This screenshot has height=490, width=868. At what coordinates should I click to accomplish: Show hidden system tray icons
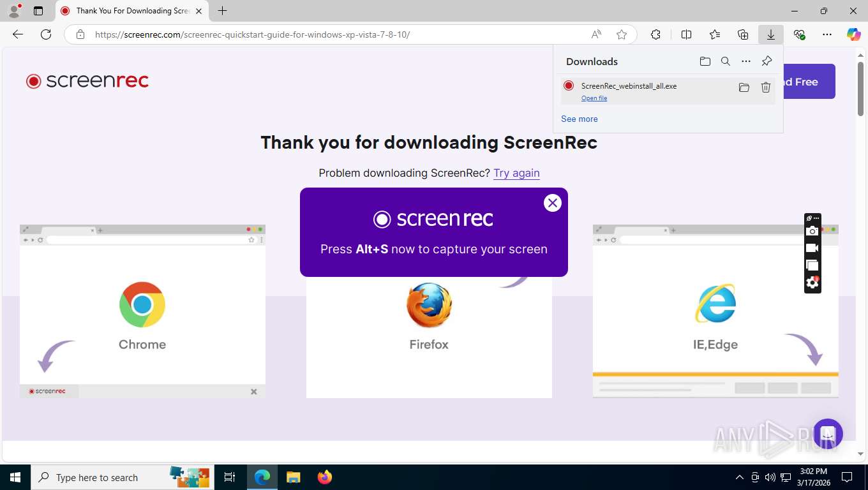click(x=740, y=477)
